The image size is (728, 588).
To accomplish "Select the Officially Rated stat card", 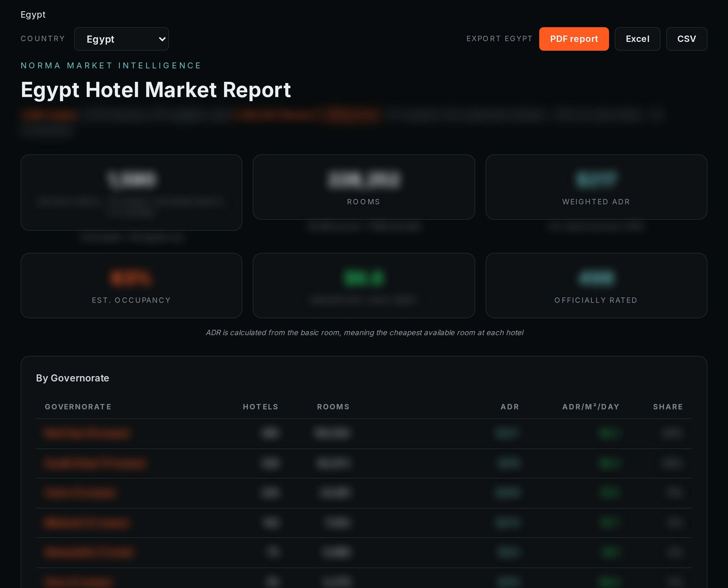I will click(x=596, y=285).
